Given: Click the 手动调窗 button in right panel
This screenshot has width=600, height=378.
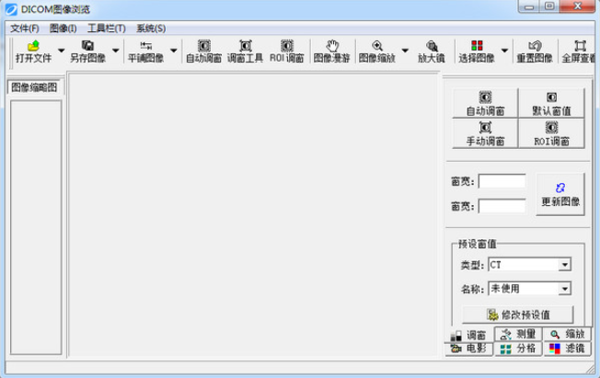Looking at the screenshot, I should coord(485,134).
